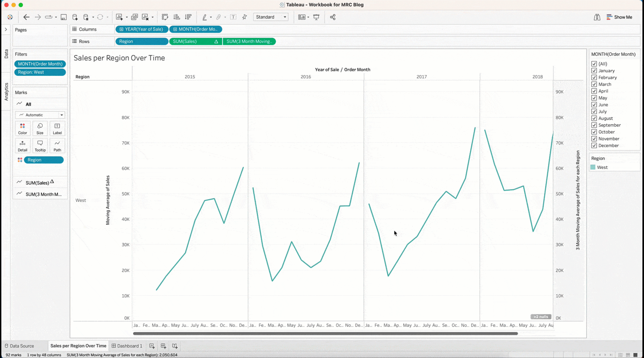Uncheck December in month filter
The image size is (644, 358).
tap(594, 146)
